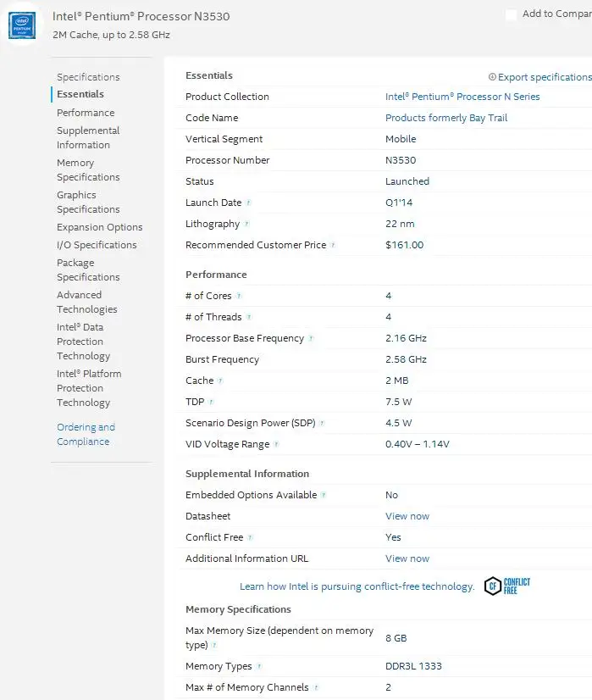Click the Cache help icon
This screenshot has height=700, width=592.
click(220, 381)
